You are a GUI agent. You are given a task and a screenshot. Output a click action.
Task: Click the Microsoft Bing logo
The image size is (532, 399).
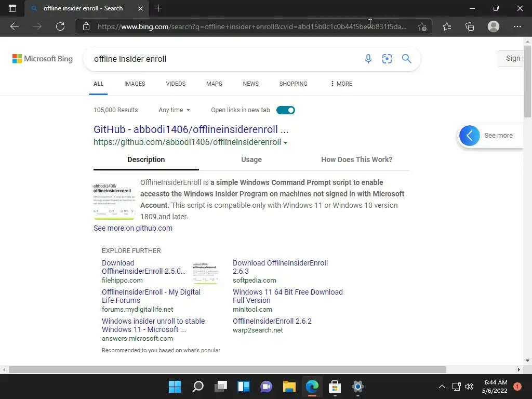coord(43,59)
